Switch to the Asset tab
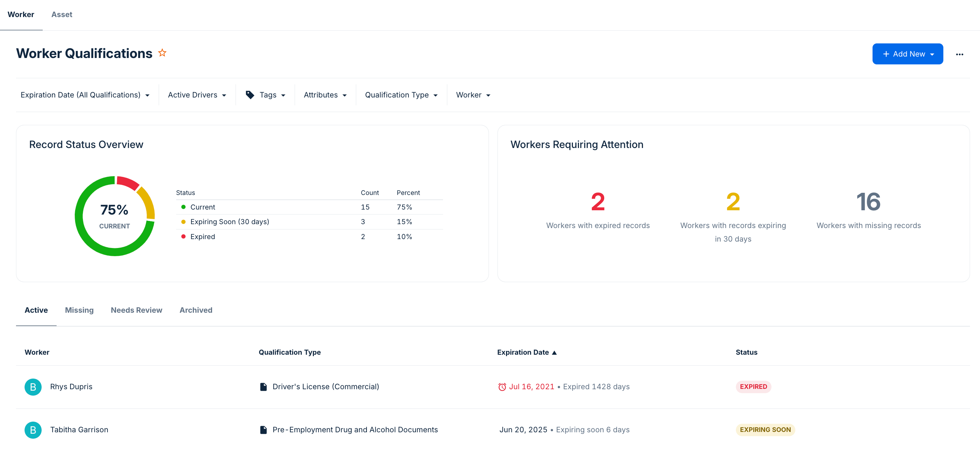Image resolution: width=980 pixels, height=449 pixels. pyautogui.click(x=62, y=15)
